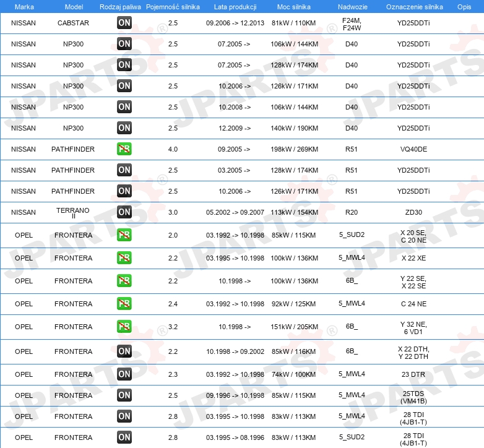Viewport: 484px width, 448px height.
Task: Select the 25TDS (VM41B) engine code cell
Action: [413, 397]
